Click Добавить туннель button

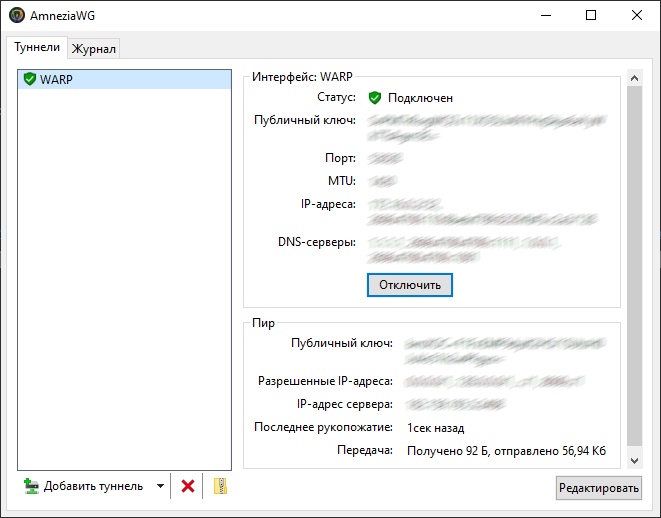(x=84, y=486)
